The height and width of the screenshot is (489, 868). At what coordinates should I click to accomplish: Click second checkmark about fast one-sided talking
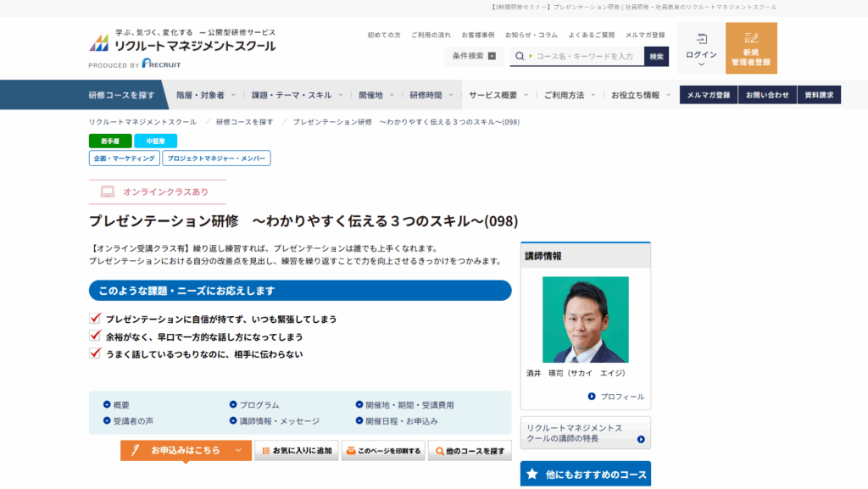point(95,336)
